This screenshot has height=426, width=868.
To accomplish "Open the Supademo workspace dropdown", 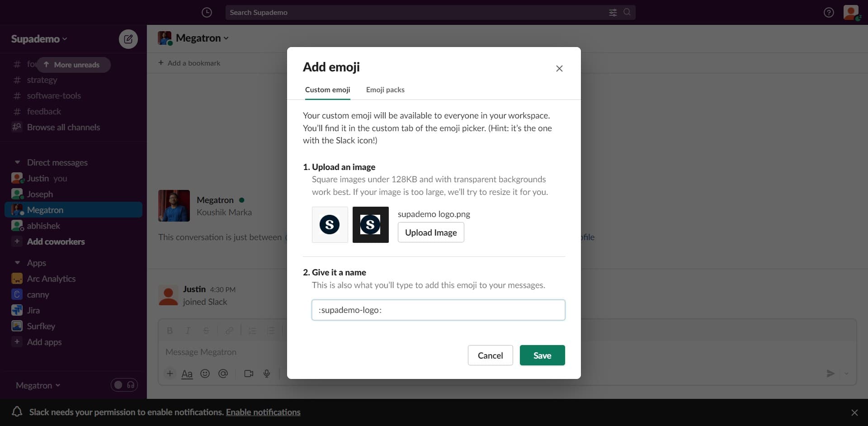I will [39, 39].
